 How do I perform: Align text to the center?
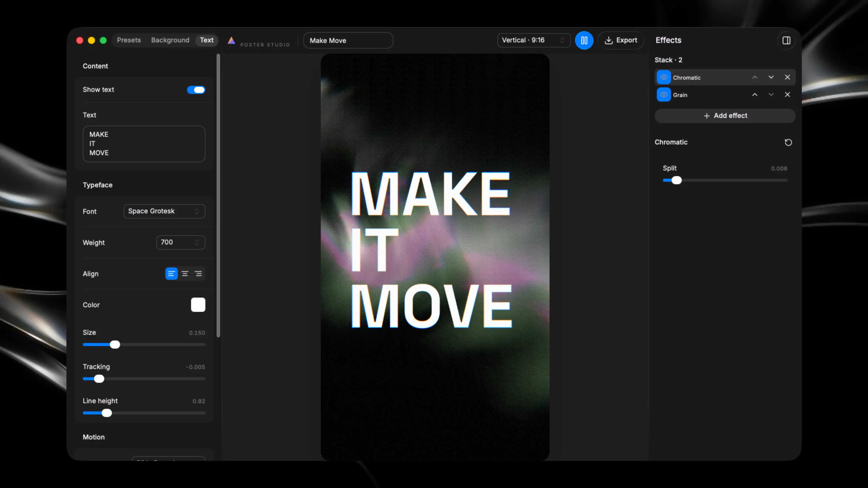185,274
